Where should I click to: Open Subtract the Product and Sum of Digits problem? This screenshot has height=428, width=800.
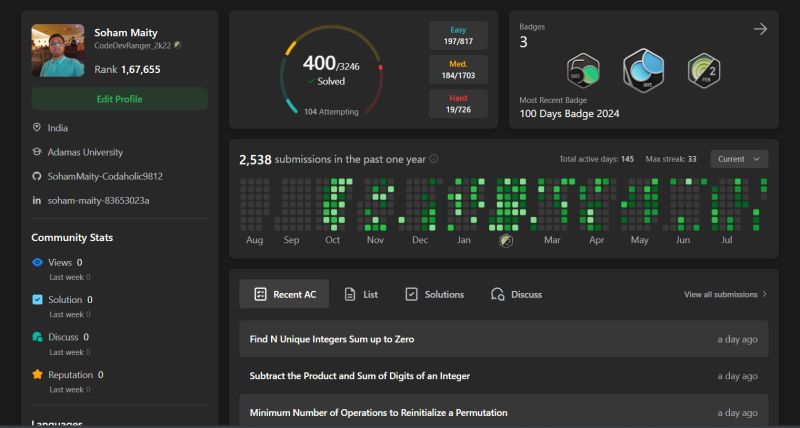click(504, 375)
